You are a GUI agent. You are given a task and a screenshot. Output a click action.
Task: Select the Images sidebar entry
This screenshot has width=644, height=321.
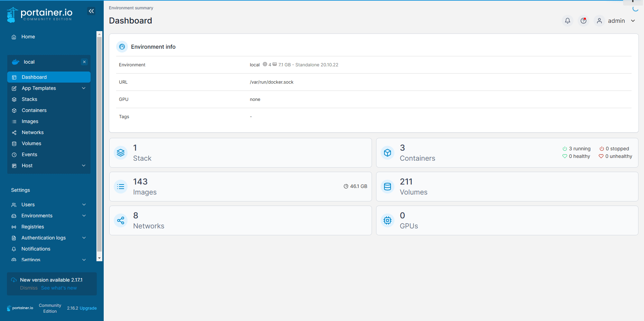coord(30,121)
